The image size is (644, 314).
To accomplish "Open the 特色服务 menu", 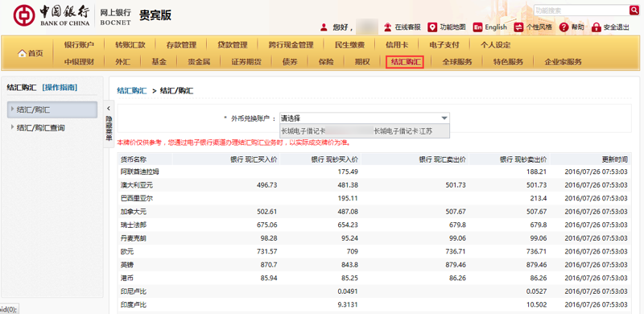I will 508,62.
